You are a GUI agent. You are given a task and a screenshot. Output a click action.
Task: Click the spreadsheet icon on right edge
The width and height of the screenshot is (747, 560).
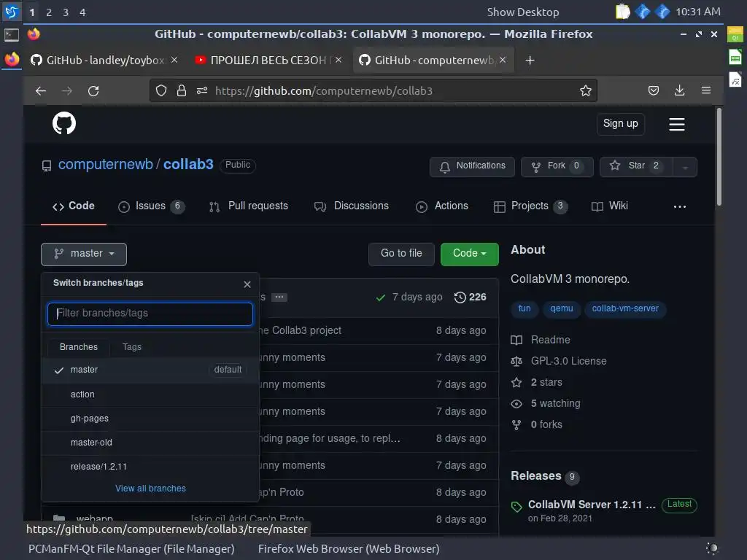coord(735,58)
